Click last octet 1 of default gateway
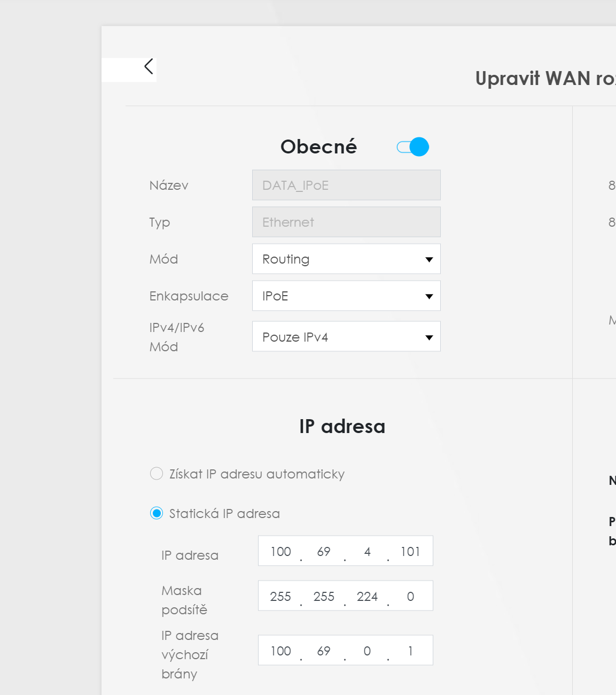616x695 pixels. (x=410, y=651)
